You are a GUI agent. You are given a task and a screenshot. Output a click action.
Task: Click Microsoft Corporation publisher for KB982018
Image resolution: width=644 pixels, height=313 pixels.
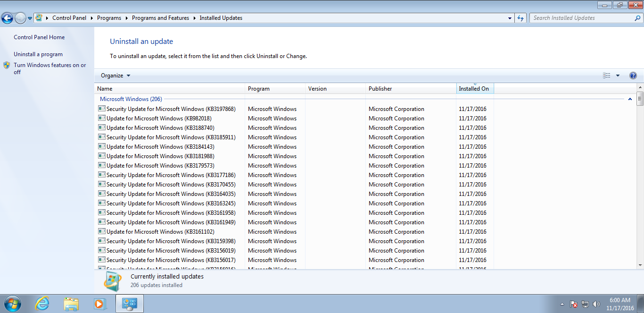(396, 118)
